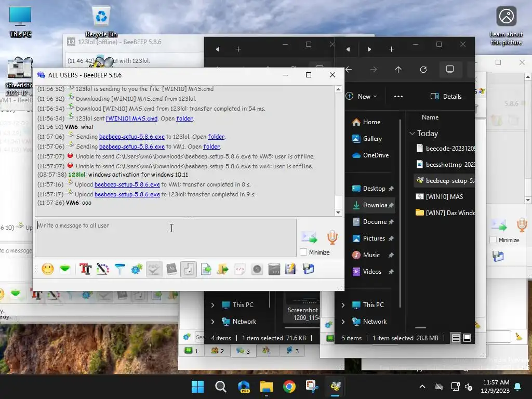Click the Name column header
Screen dimensions: 532x399
430,117
